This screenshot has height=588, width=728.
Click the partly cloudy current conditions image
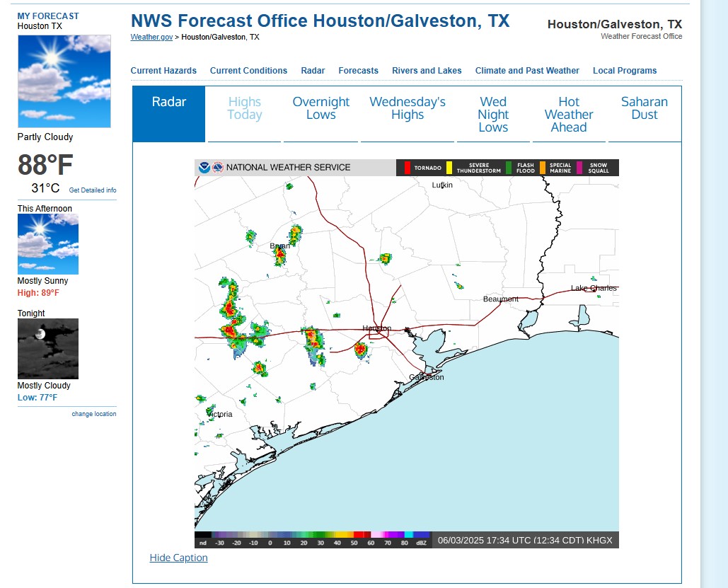click(x=64, y=81)
